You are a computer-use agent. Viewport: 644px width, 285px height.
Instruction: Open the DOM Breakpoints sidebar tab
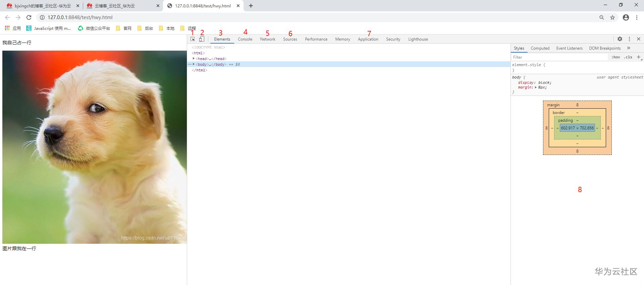click(x=605, y=48)
